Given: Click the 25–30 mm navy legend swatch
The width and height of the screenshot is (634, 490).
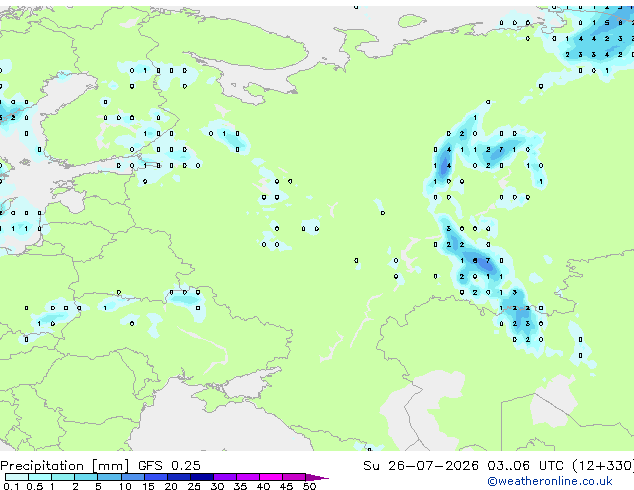Looking at the screenshot, I should (x=201, y=477).
